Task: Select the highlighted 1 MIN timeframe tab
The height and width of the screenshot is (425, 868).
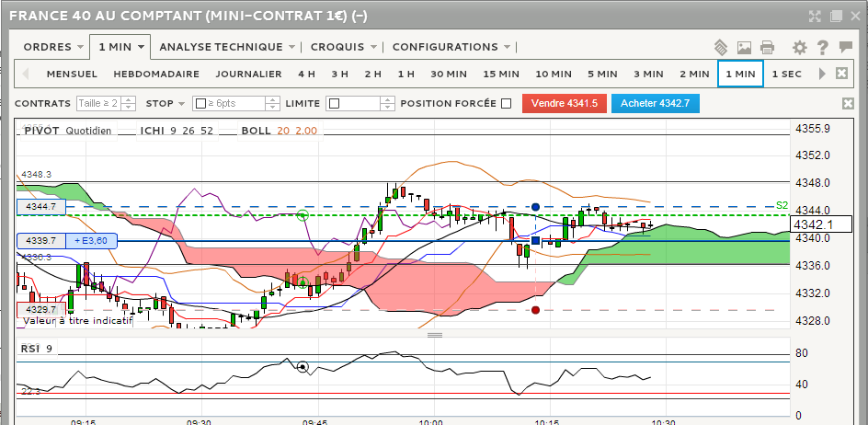Action: 740,74
